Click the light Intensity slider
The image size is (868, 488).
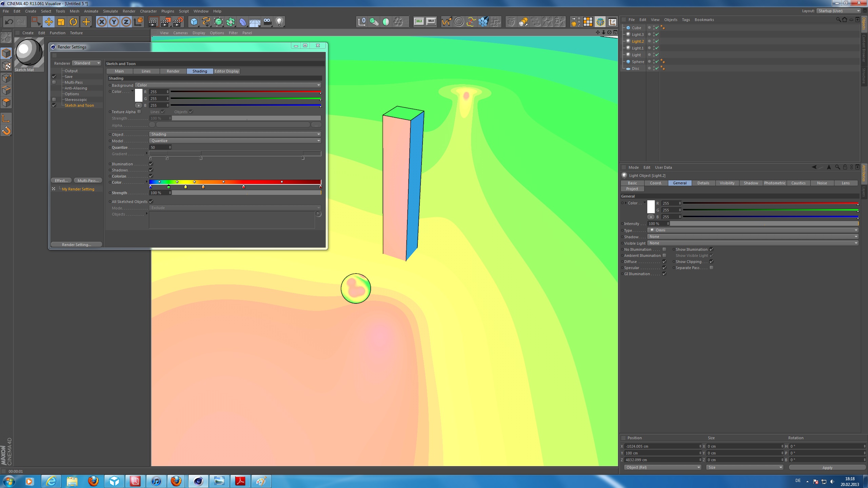[764, 224]
